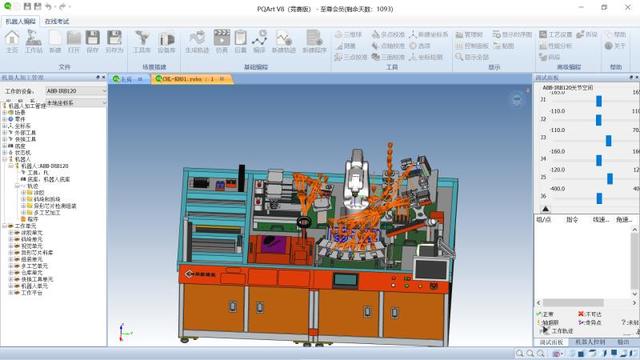Open 工艺设置 process settings
Image resolution: width=640 pixels, height=360 pixels.
(x=556, y=35)
